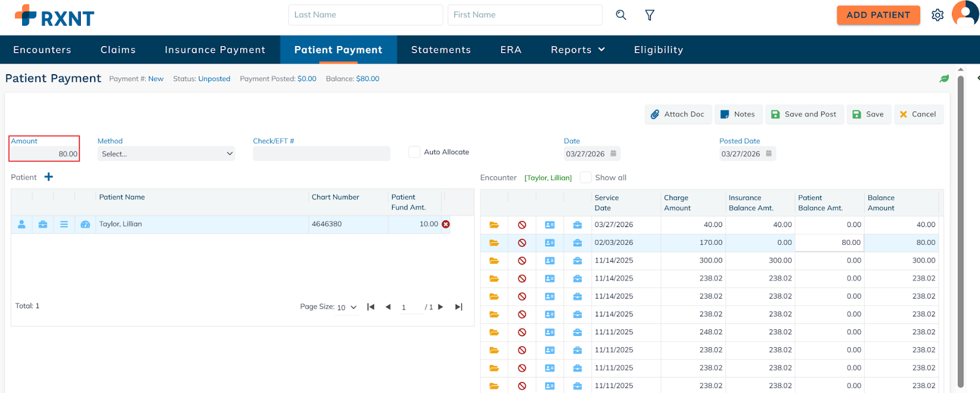The width and height of the screenshot is (980, 393).
Task: Click green leaf icon at top right
Action: pos(944,78)
